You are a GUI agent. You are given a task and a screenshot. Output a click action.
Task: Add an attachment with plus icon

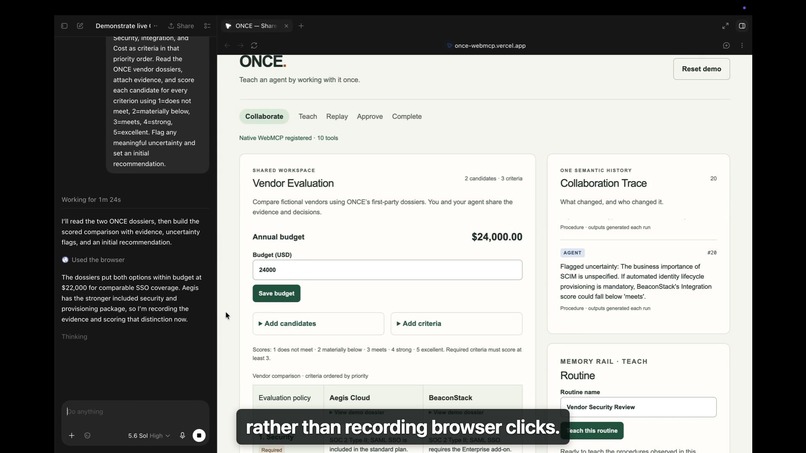tap(71, 436)
